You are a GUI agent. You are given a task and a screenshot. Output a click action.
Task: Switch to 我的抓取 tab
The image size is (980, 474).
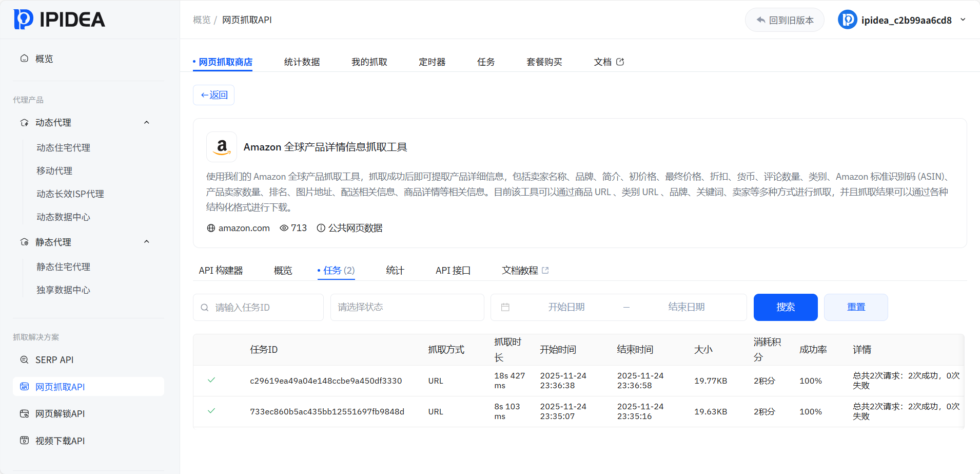coord(369,62)
